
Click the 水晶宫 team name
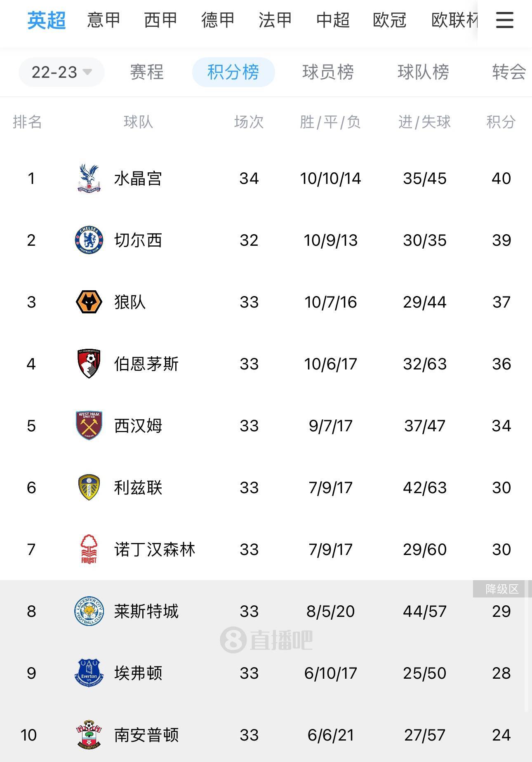(x=138, y=179)
